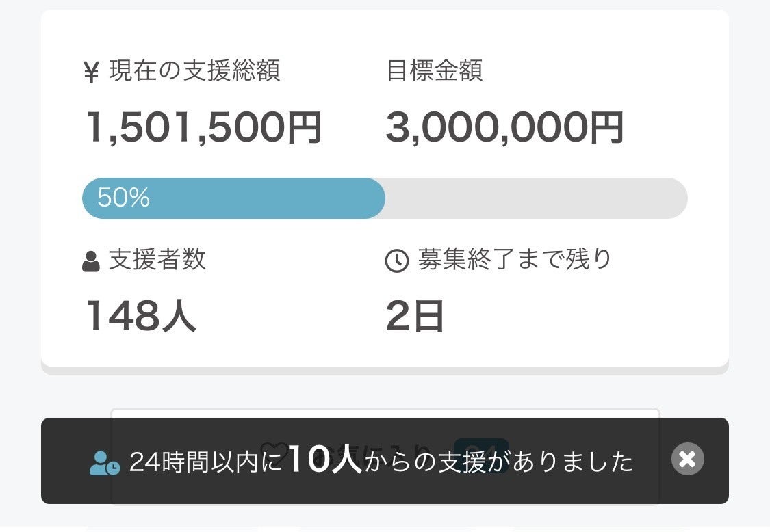Viewport: 770px width, 532px height.
Task: Click the blue user-clock icon in the notification
Action: coord(105,463)
